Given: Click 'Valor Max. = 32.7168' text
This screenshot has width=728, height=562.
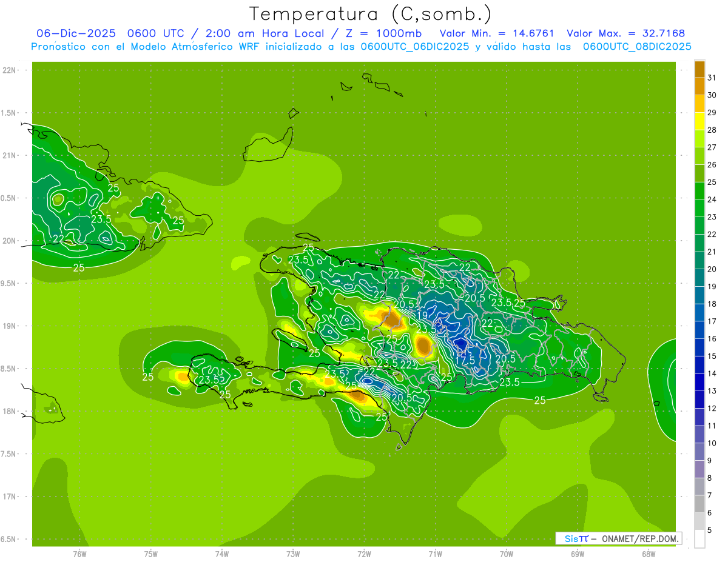Looking at the screenshot, I should pos(626,33).
